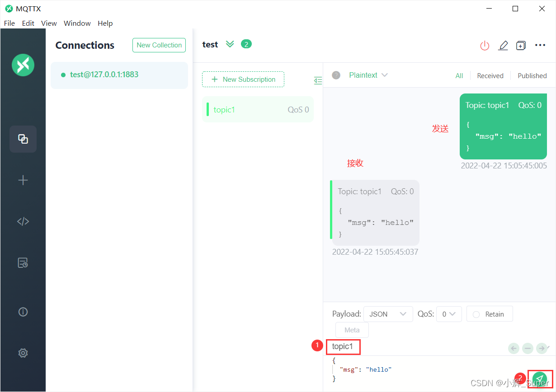Open the Plaintext format dropdown

pyautogui.click(x=368, y=75)
